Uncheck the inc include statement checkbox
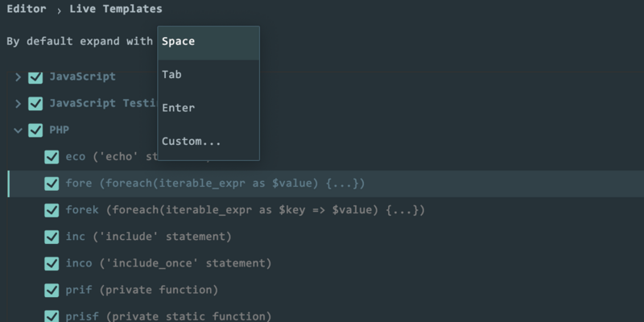The height and width of the screenshot is (322, 644). (52, 237)
